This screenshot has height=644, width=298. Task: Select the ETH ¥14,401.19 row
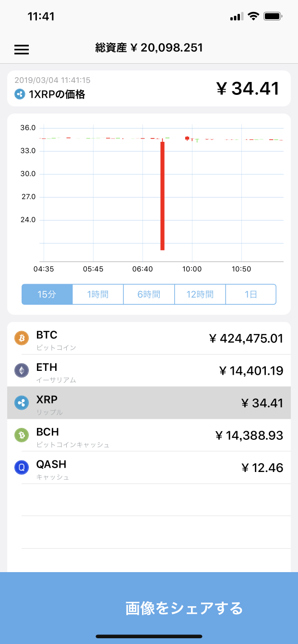click(149, 370)
